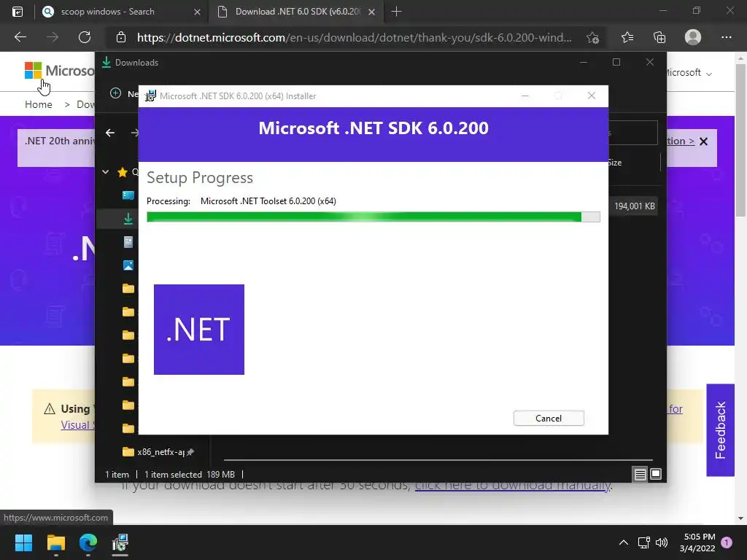
Task: Open the Edge profile avatar
Action: [x=693, y=37]
